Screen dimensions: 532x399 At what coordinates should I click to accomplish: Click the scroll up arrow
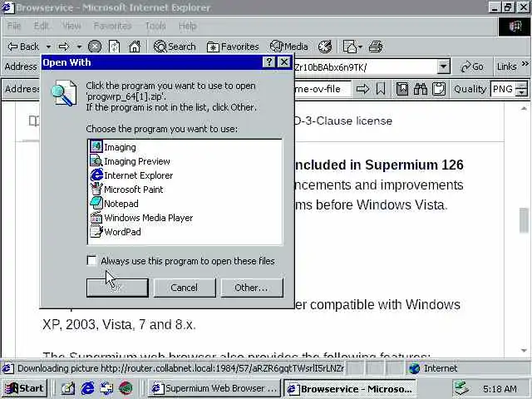pyautogui.click(x=524, y=109)
